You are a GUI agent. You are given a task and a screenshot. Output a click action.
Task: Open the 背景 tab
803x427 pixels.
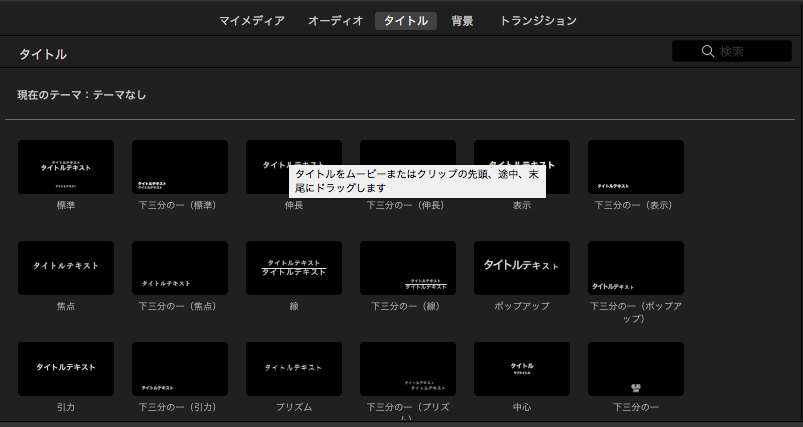tap(462, 21)
